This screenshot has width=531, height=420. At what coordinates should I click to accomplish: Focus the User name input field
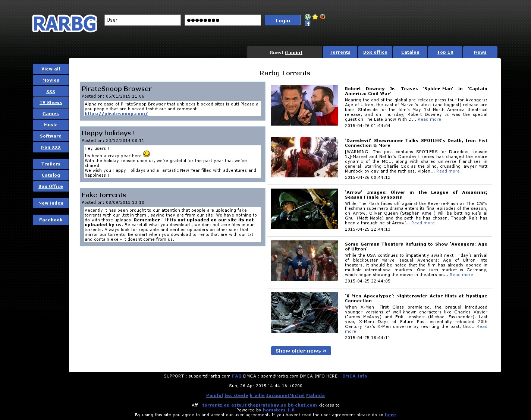tap(142, 20)
